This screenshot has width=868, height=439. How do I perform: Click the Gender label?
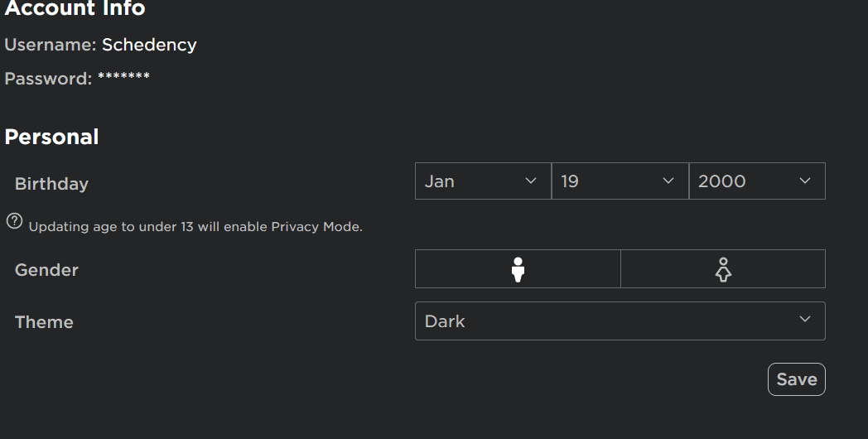pyautogui.click(x=46, y=270)
